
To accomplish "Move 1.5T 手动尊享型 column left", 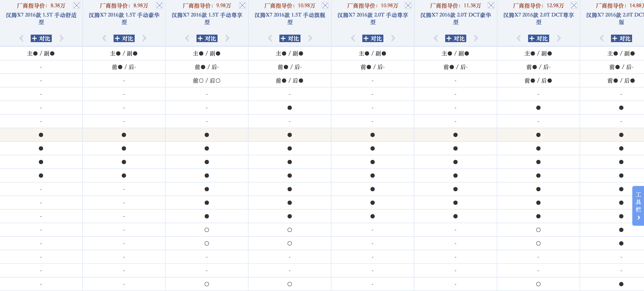I will (187, 38).
